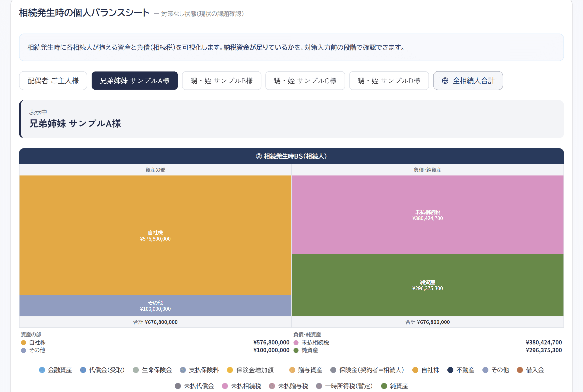Toggle 生命保険金 legend item
This screenshot has width=583, height=392.
(152, 370)
